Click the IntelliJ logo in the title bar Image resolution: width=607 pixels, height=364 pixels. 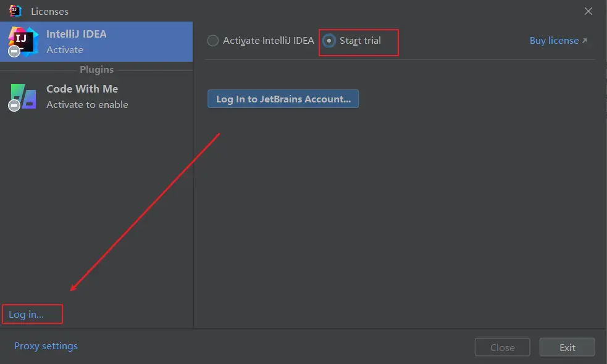[15, 10]
